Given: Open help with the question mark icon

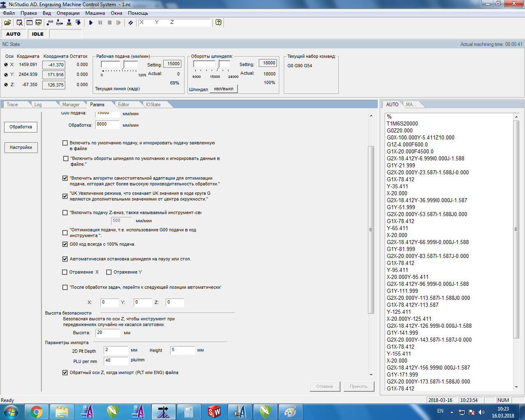Looking at the screenshot, I should (219, 23).
